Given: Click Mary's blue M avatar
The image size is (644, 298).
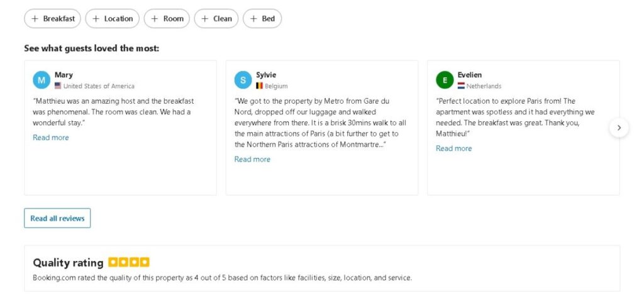Looking at the screenshot, I should click(42, 80).
